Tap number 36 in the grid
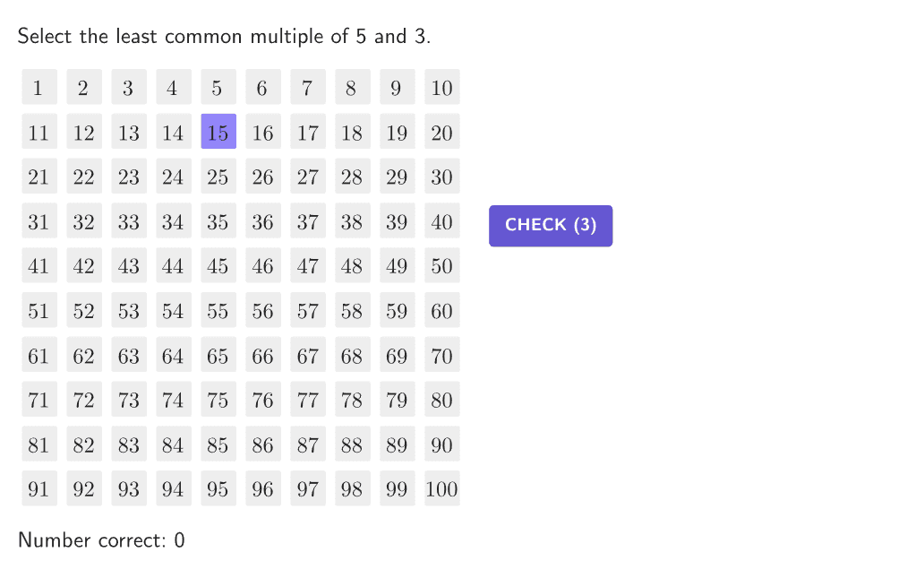 pos(263,221)
